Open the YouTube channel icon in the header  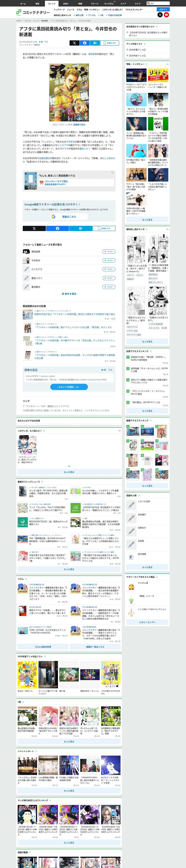pyautogui.click(x=166, y=15)
